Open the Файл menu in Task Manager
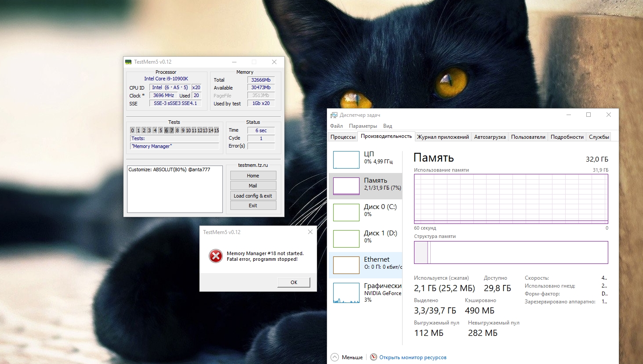The image size is (643, 364). point(337,126)
